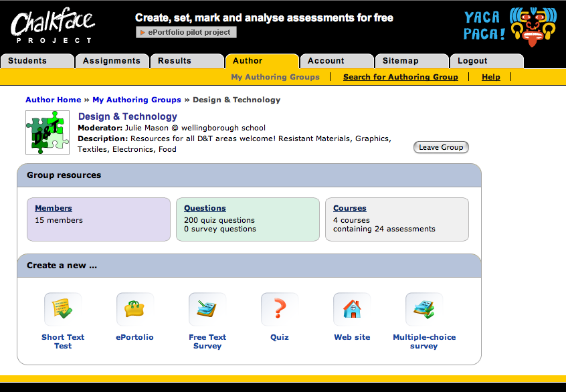Screen dimensions: 566x392
Task: Click the Design & Technology puzzle logo
Action: (x=48, y=132)
